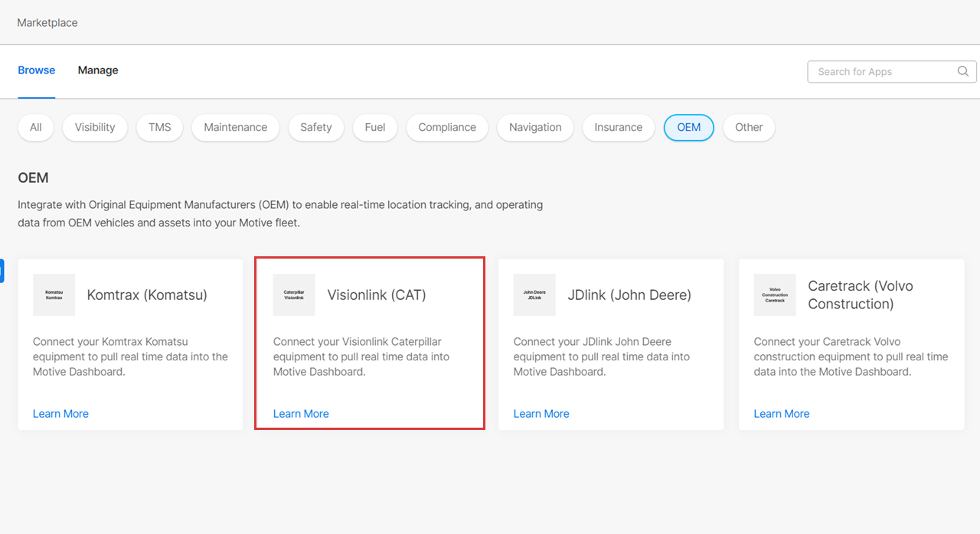
Task: Expand the blue side panel handle on left edge
Action: click(2, 270)
